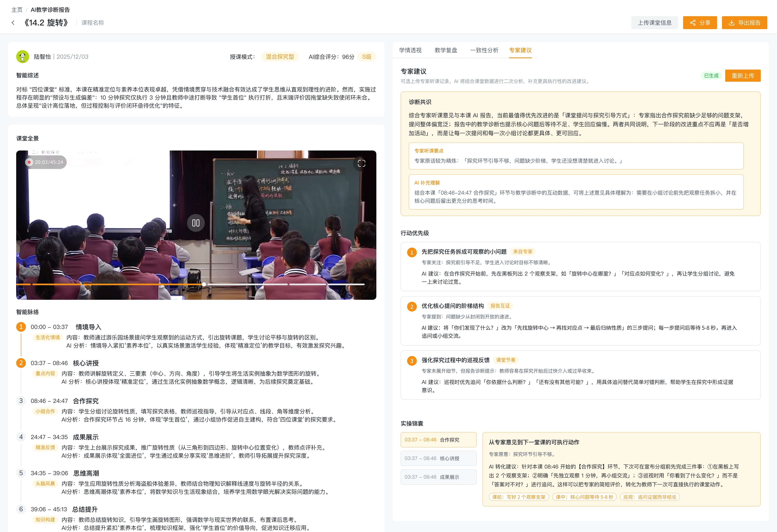Click priority badge 3 强化探究过程中的巡视反馈

412,361
